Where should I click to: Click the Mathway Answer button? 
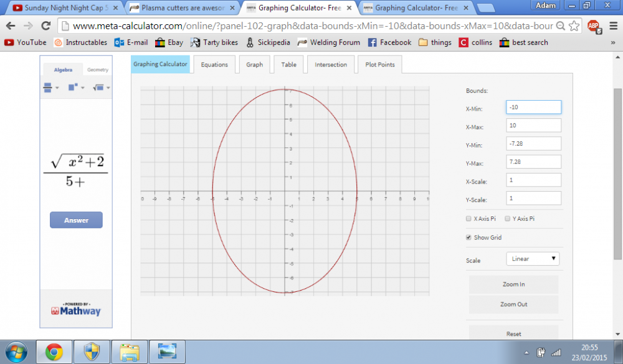(76, 220)
